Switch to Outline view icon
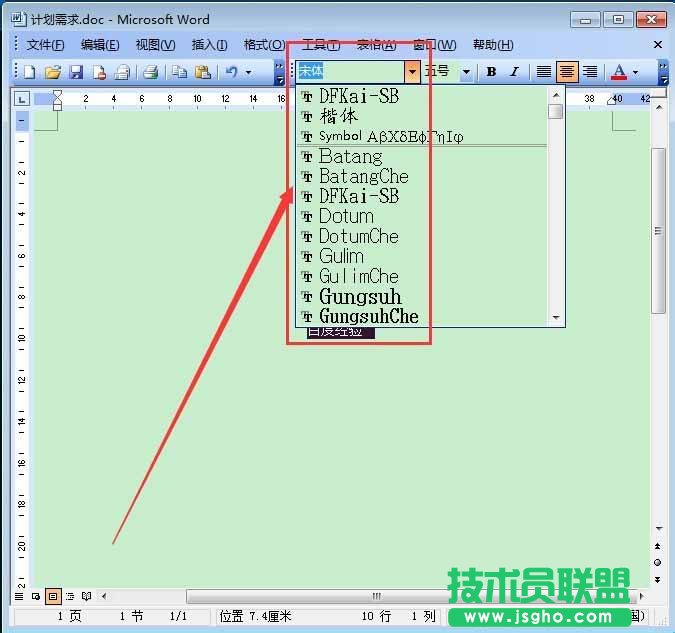The height and width of the screenshot is (633, 675). click(70, 596)
